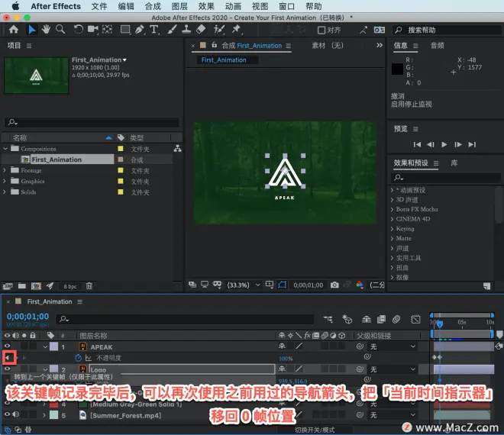504x435 pixels.
Task: Select the Pen tool
Action: pos(140,30)
